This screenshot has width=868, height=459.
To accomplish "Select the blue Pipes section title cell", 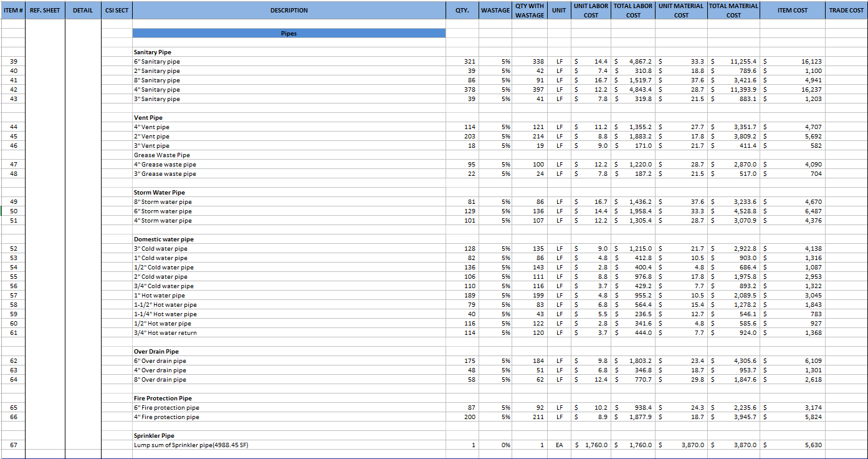I will tap(289, 33).
